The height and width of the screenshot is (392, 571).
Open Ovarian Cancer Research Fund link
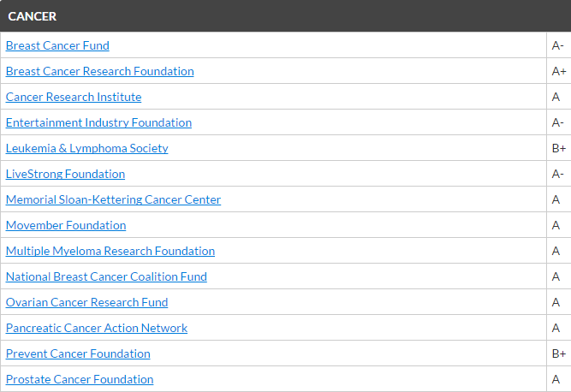pos(86,302)
